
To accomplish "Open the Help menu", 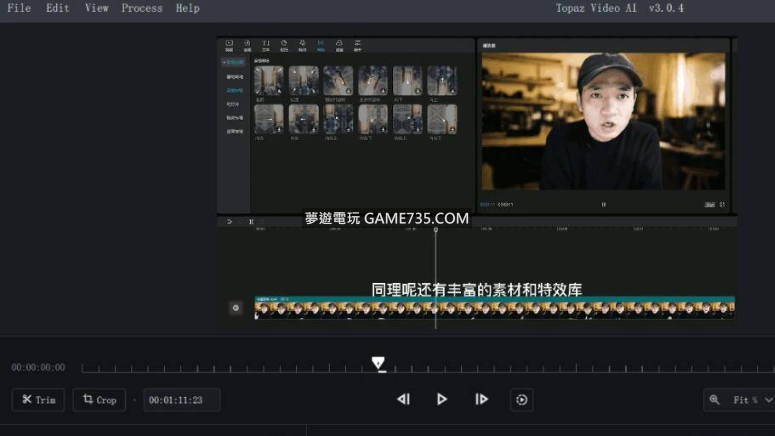I will tap(188, 8).
